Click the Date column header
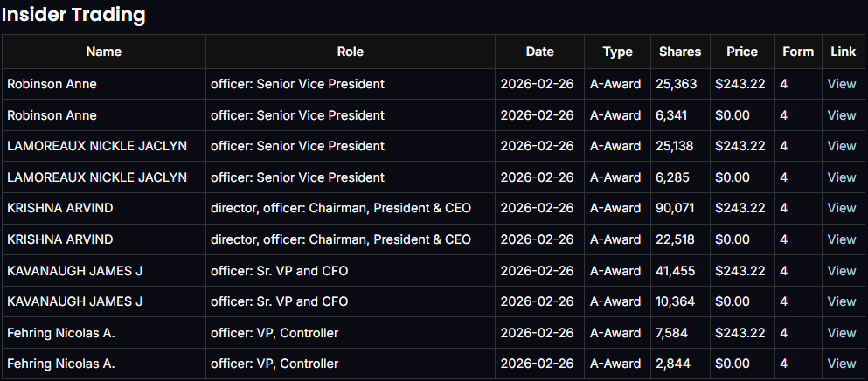This screenshot has height=381, width=868. (x=539, y=52)
